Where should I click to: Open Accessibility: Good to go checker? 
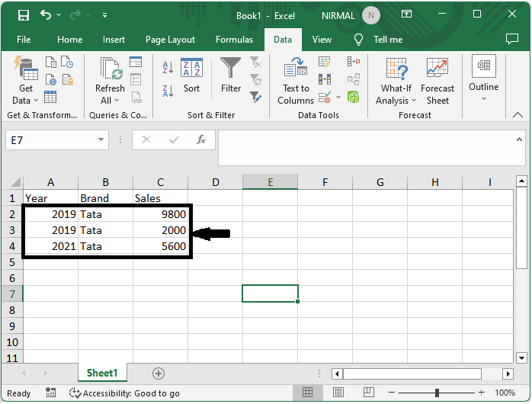click(124, 393)
